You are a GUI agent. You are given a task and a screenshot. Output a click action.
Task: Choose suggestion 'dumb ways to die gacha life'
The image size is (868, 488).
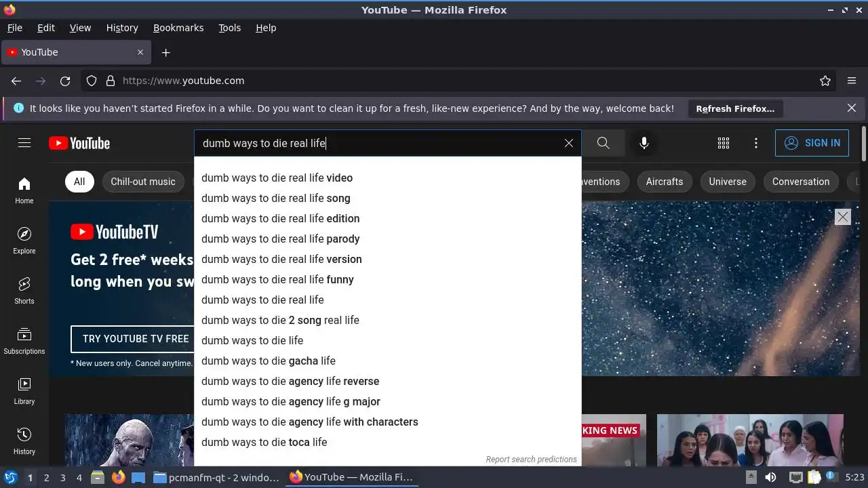388,361
